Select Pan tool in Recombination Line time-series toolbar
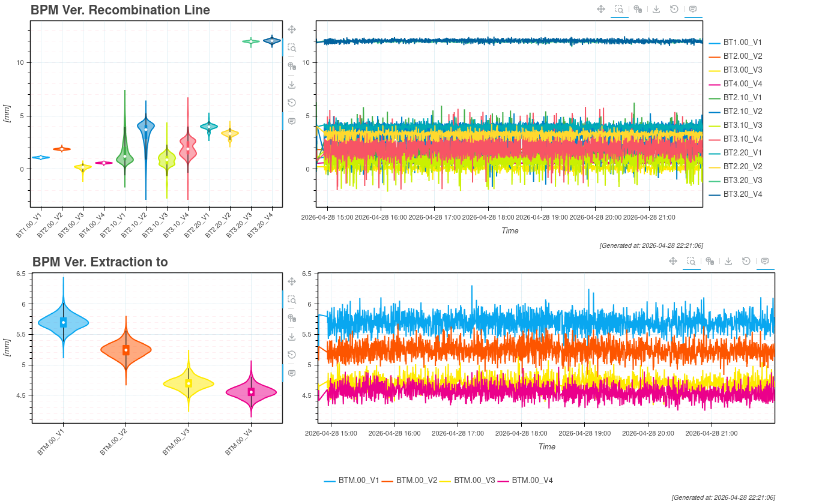The image size is (813, 504). [x=601, y=9]
